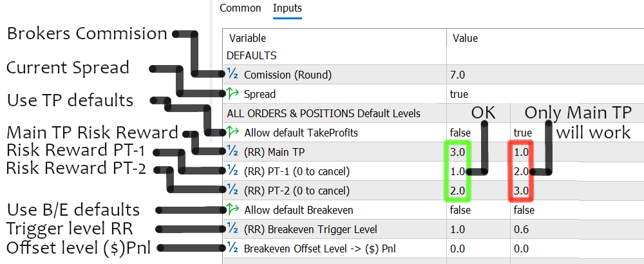Image resolution: width=644 pixels, height=264 pixels.
Task: Click the Allow default Breakeven arrow icon
Action: pyautogui.click(x=232, y=210)
